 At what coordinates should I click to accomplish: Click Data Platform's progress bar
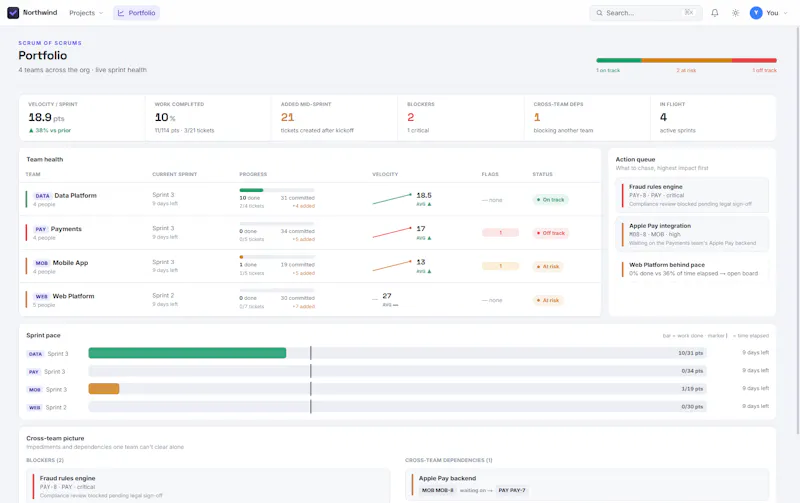277,190
